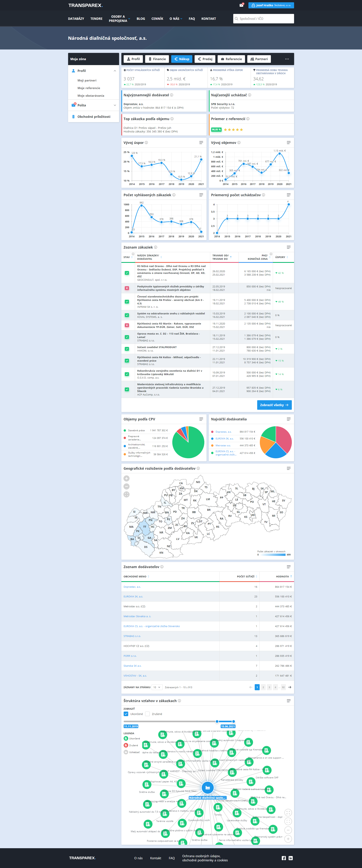This screenshot has height=868, width=362.
Task: Switch to Profil tab
Action: (133, 59)
